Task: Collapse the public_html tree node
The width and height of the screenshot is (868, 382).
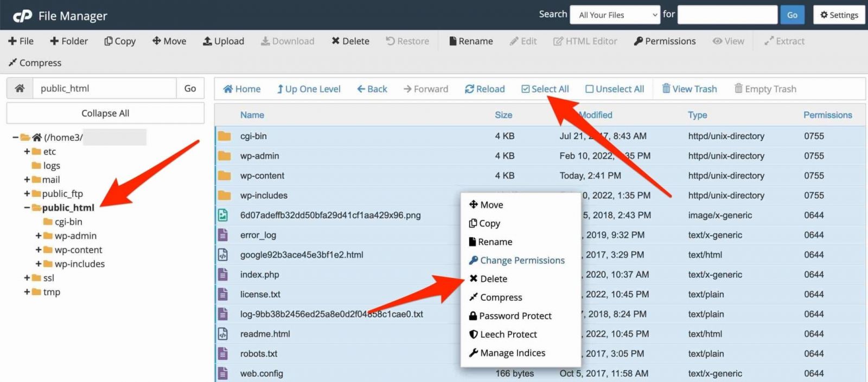Action: (27, 208)
